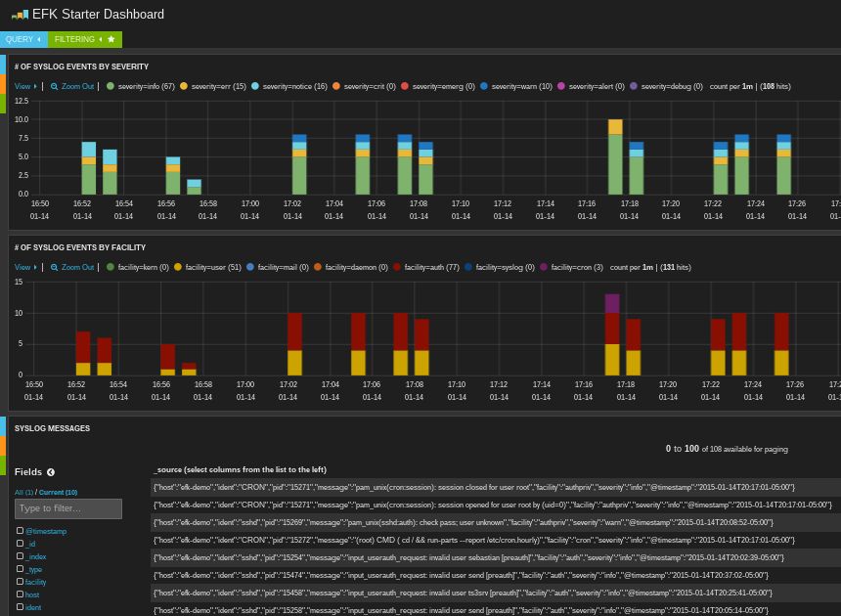Click the star icon beside FILTERING
The image size is (841, 616).
click(111, 39)
